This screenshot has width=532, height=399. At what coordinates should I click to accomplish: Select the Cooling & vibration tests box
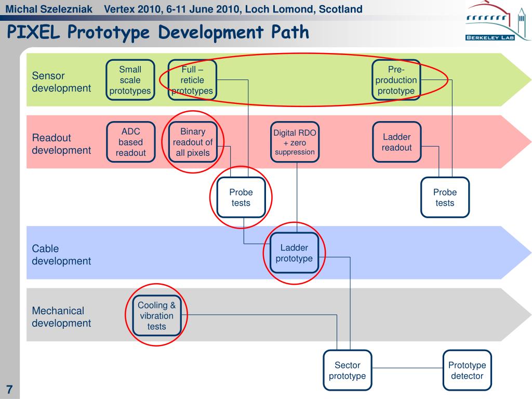(157, 315)
